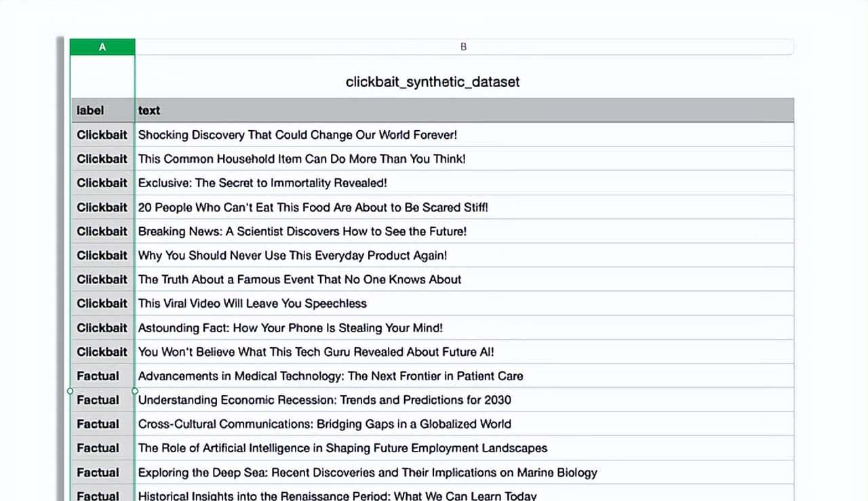Screen dimensions: 868x501
Task: Click the clickbait_synthetic_dataset table title
Action: click(x=433, y=82)
